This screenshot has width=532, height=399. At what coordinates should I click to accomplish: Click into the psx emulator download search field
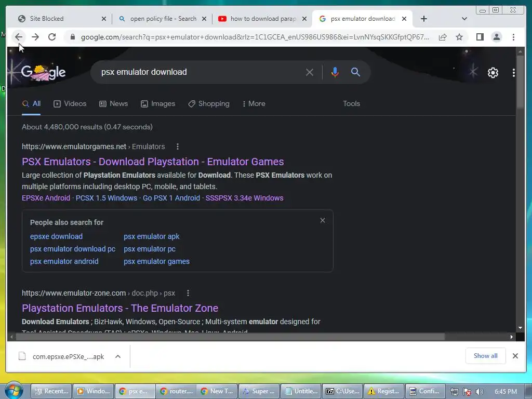coord(200,72)
